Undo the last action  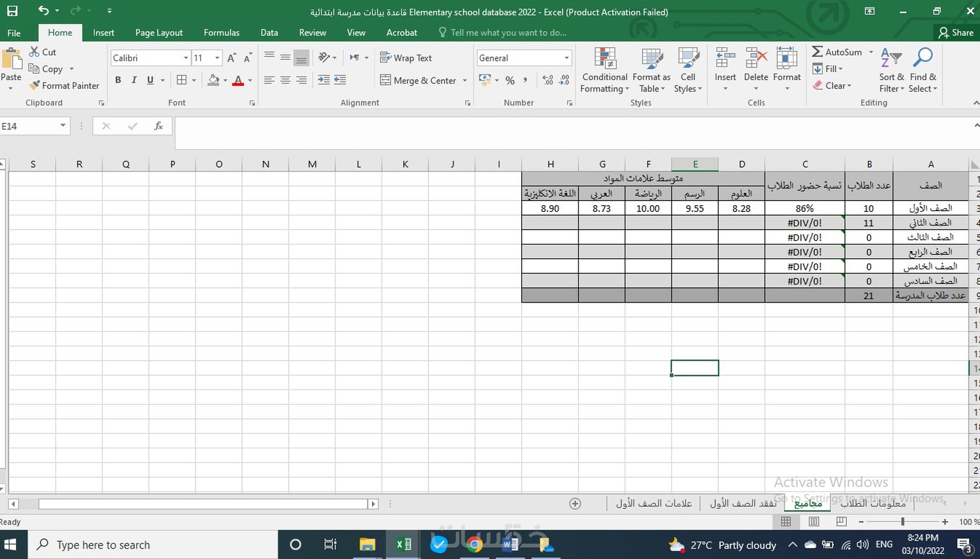tap(43, 10)
